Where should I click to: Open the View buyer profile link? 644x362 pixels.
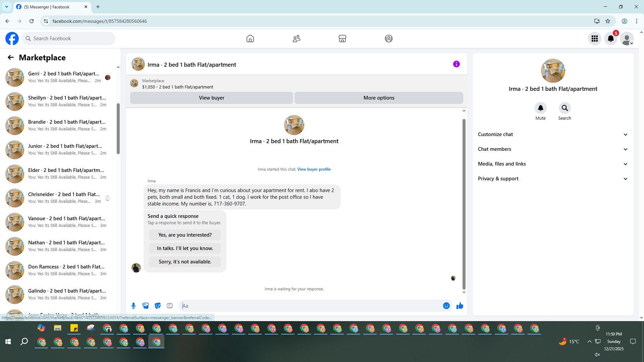[x=314, y=169]
